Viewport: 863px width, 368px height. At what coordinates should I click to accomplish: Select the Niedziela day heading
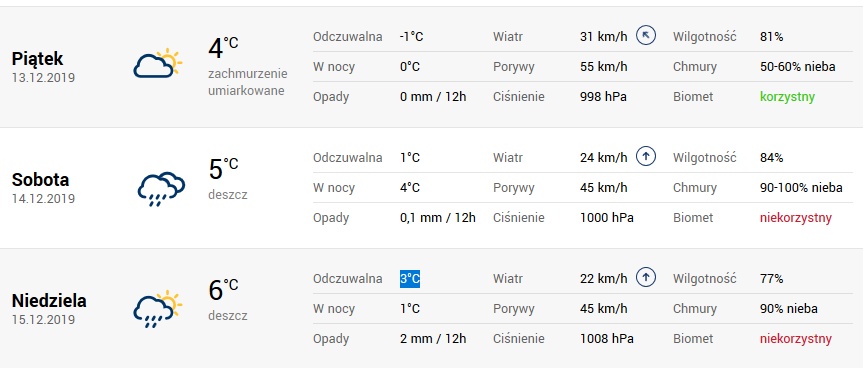[49, 301]
